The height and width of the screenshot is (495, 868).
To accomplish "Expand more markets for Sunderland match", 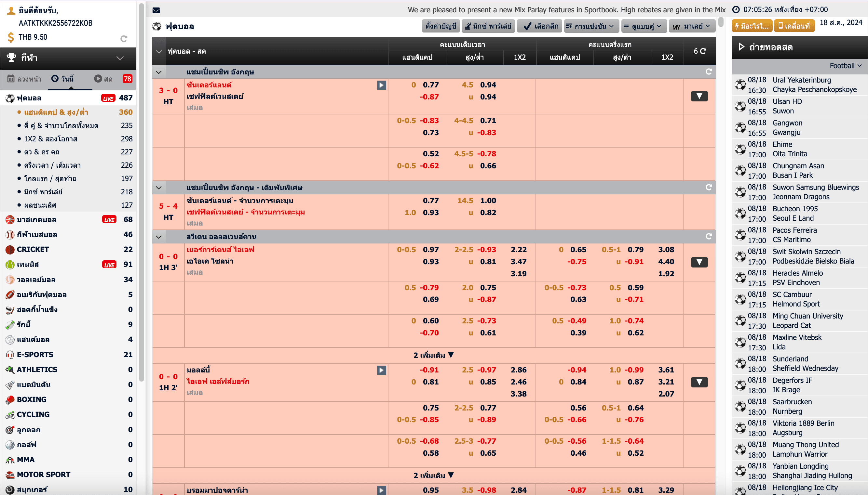I will point(699,96).
